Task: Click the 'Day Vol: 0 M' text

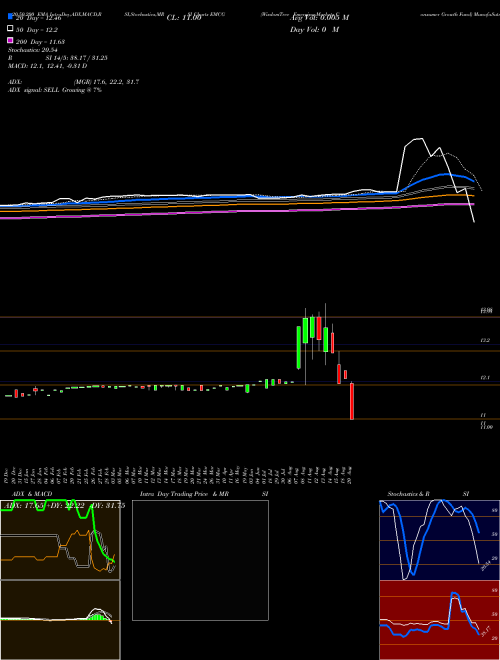Action: click(314, 30)
